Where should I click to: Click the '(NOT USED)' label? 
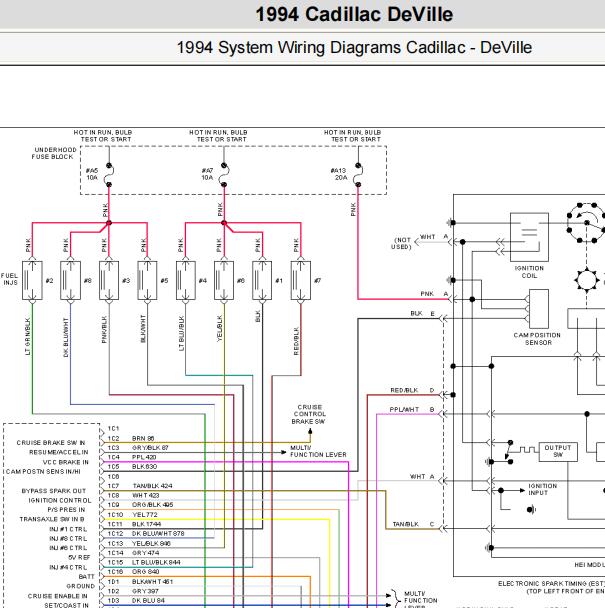point(401,243)
